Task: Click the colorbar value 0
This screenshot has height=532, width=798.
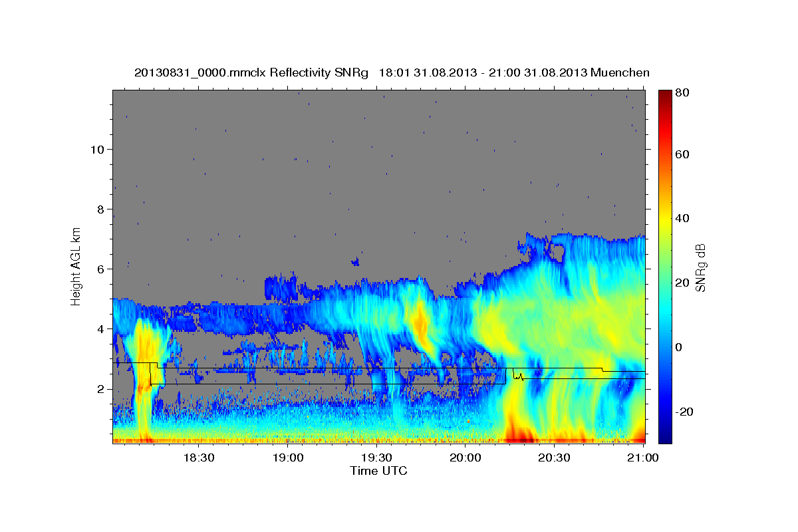Action: 678,347
